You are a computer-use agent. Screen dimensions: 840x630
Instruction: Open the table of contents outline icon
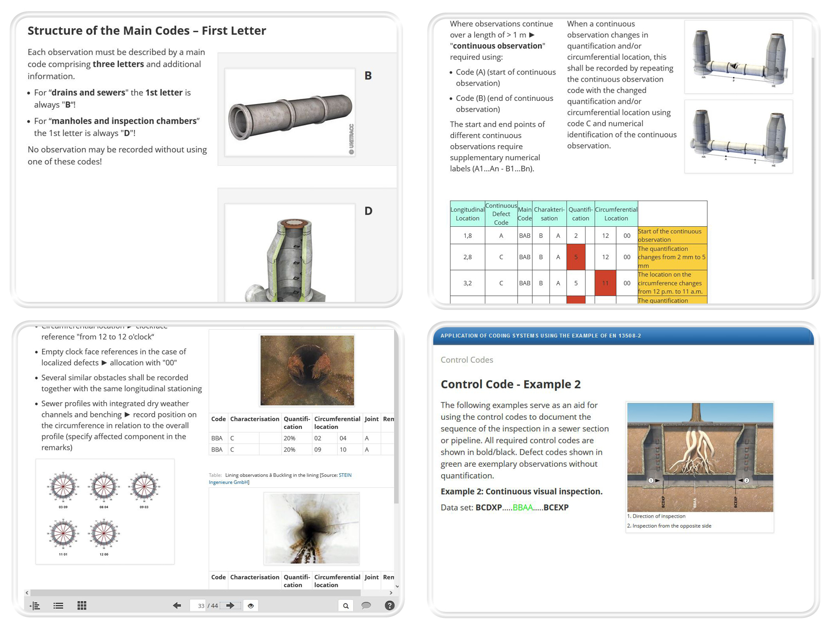tap(35, 606)
